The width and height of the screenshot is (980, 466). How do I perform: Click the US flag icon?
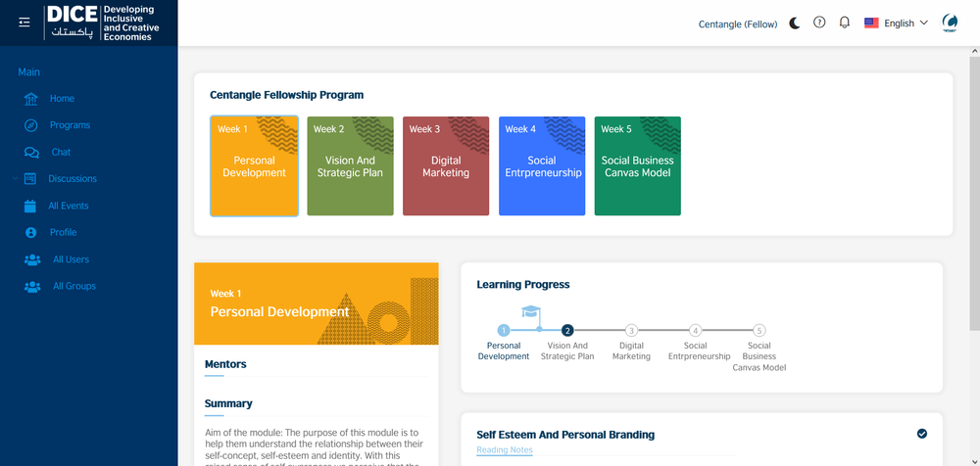pos(871,23)
